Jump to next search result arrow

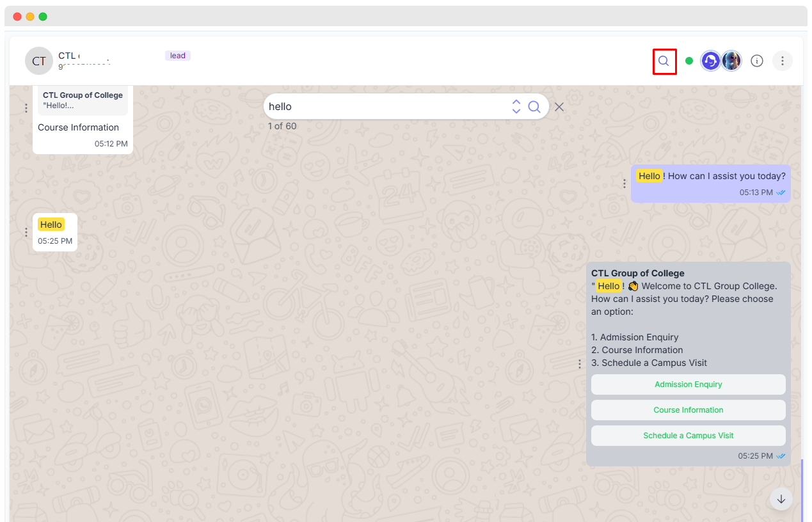pos(516,111)
